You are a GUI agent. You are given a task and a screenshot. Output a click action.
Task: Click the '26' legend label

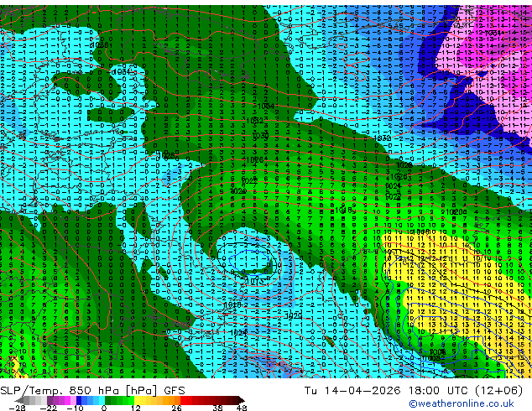176,408
